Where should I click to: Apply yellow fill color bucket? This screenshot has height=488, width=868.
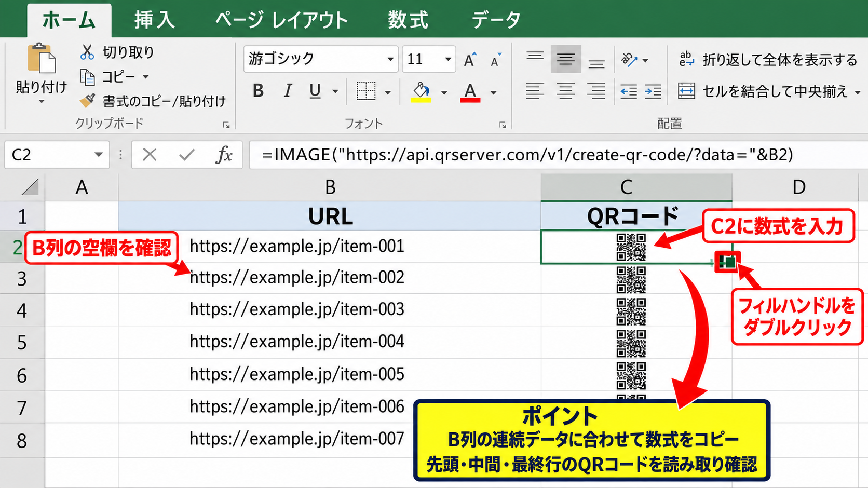coord(421,92)
